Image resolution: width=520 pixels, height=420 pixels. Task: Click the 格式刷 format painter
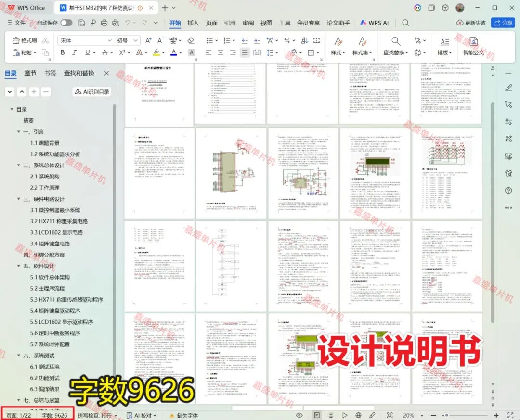(25, 40)
